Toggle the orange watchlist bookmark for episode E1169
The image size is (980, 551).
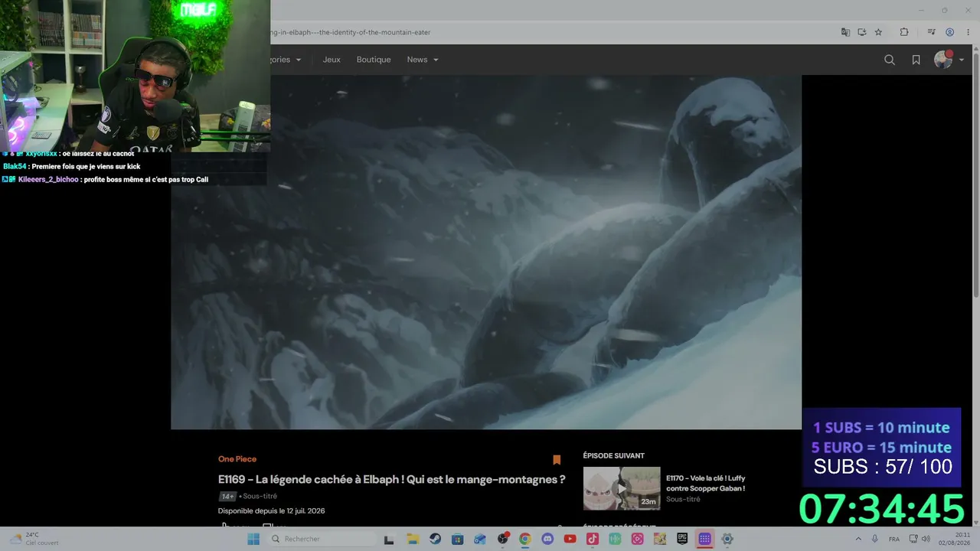tap(557, 460)
